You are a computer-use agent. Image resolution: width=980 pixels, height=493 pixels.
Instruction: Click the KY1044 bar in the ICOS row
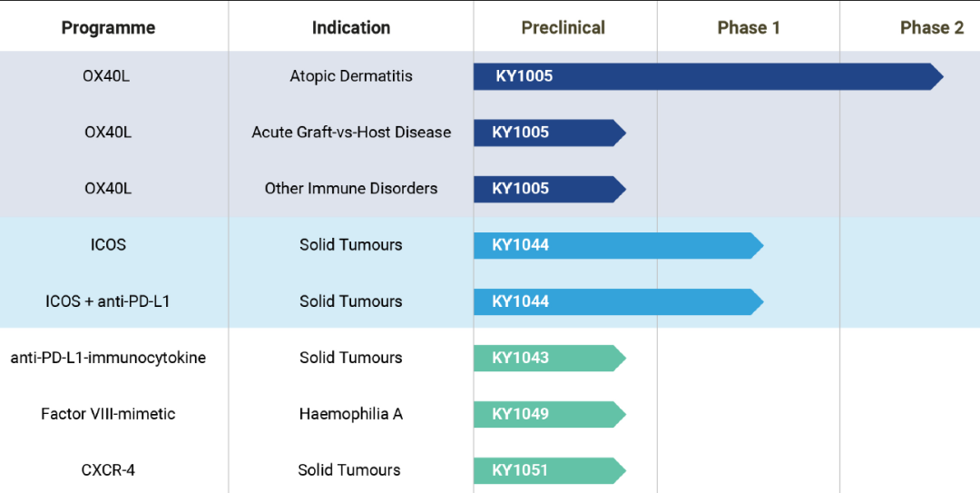(617, 245)
